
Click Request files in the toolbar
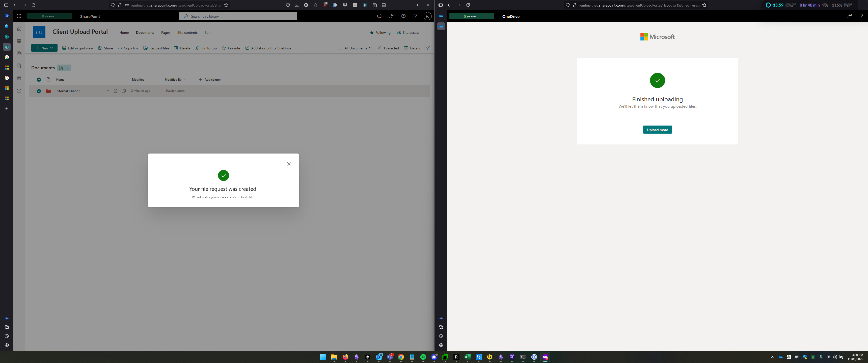pos(156,48)
